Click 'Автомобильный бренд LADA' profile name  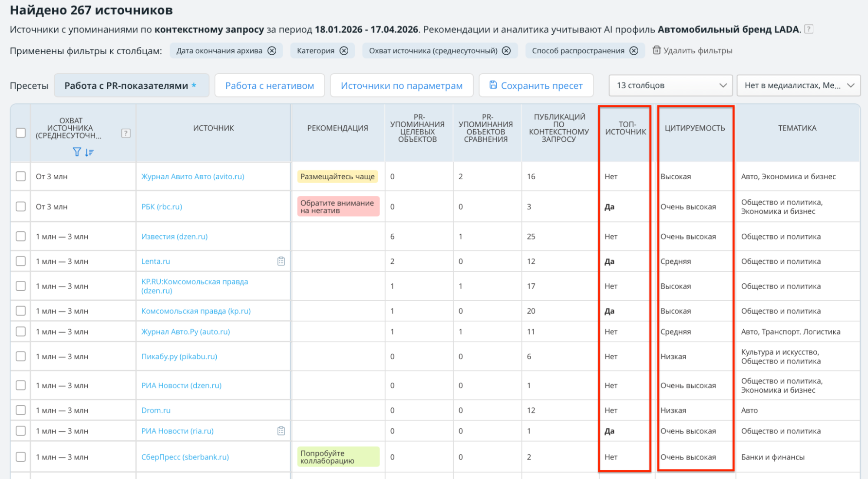(x=729, y=29)
